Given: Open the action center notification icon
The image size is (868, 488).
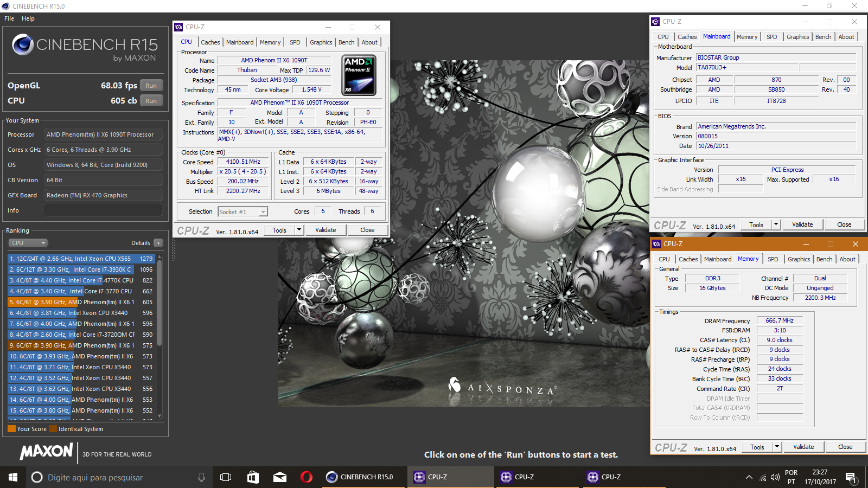Looking at the screenshot, I should pos(851,478).
